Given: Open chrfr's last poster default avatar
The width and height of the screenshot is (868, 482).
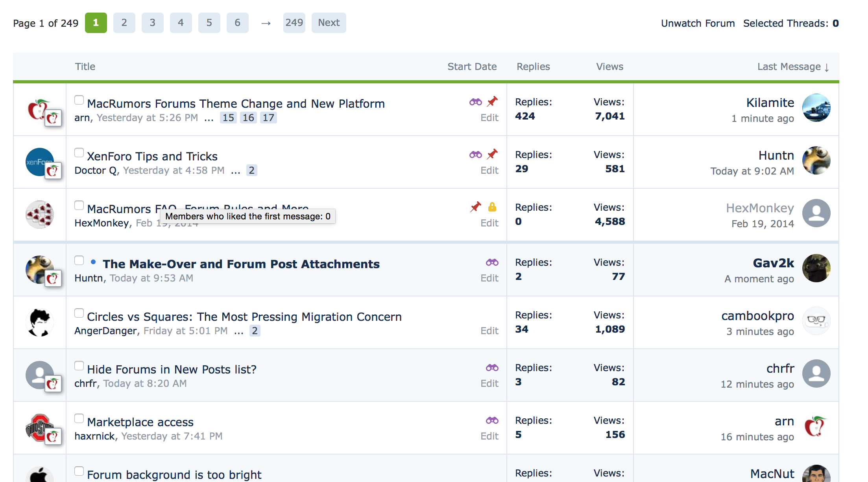Looking at the screenshot, I should [x=816, y=373].
